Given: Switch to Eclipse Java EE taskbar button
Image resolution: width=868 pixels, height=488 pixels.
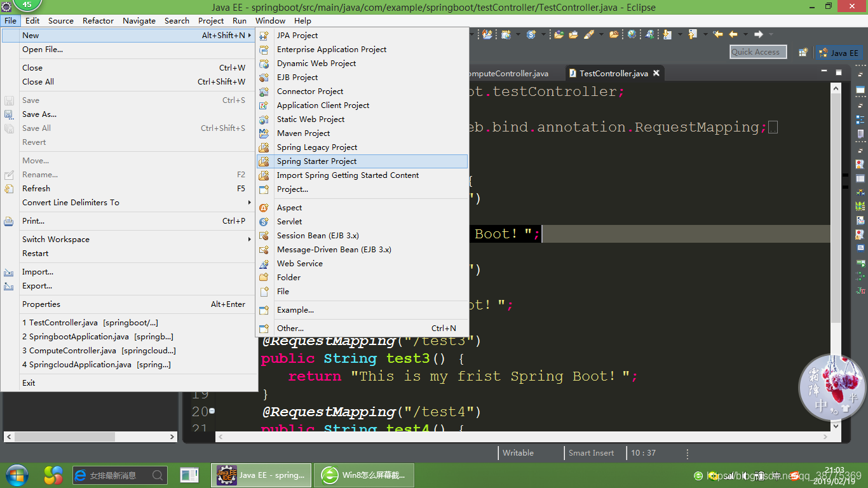Looking at the screenshot, I should coord(261,475).
